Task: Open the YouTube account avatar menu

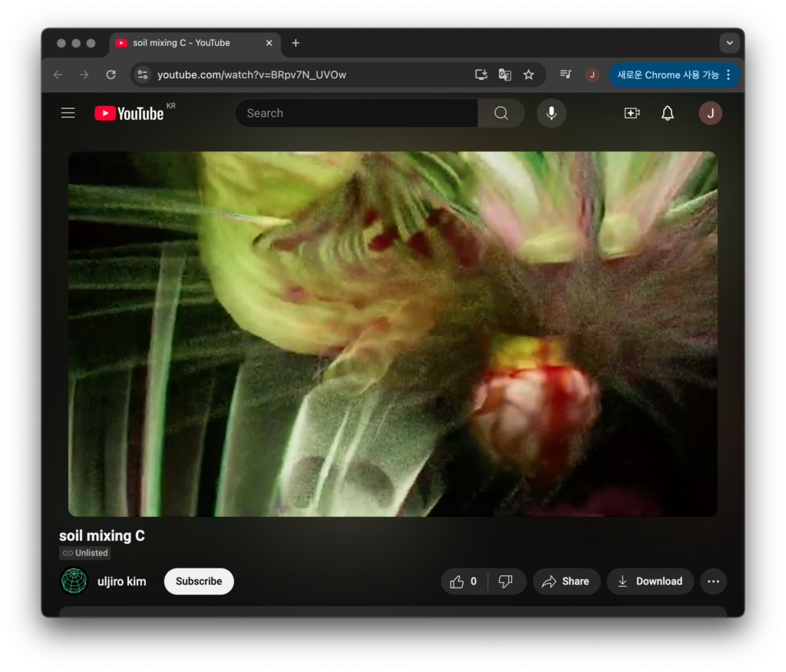Action: [x=710, y=114]
